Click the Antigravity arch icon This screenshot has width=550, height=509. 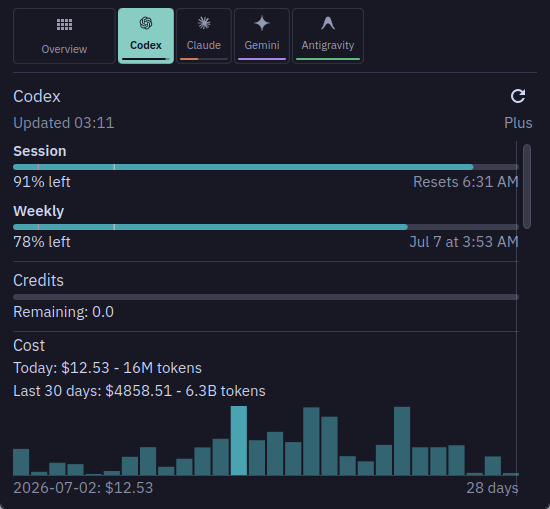click(x=328, y=23)
